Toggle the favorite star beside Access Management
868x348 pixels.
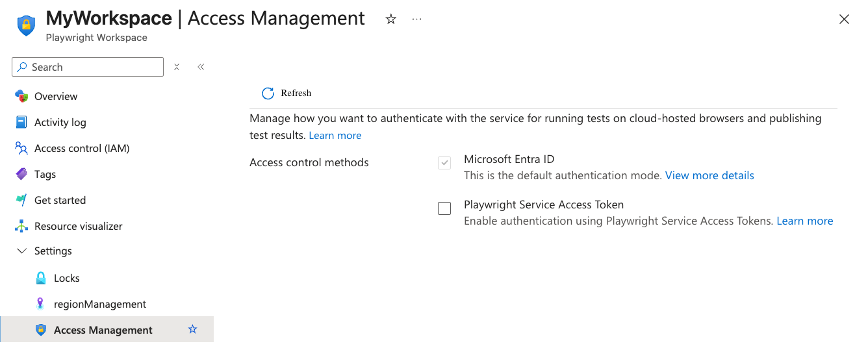click(x=192, y=330)
